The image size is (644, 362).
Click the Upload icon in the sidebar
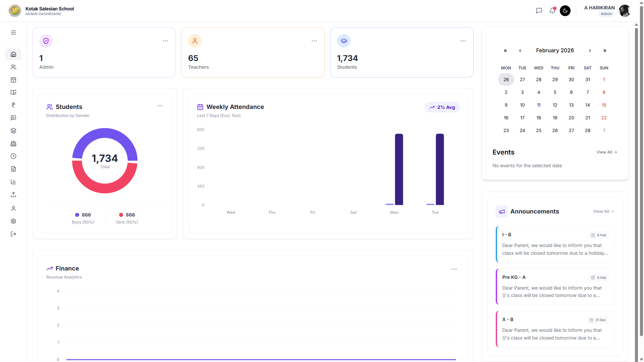13,194
